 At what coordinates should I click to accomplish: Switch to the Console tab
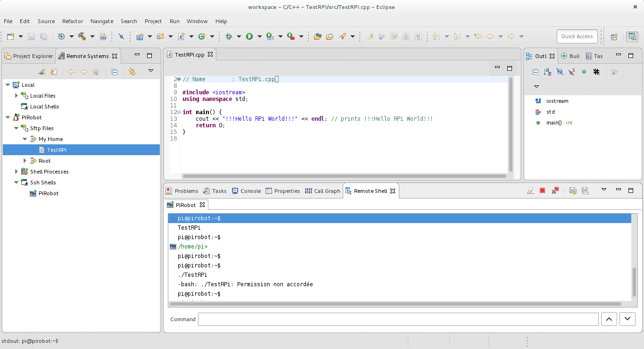click(246, 191)
